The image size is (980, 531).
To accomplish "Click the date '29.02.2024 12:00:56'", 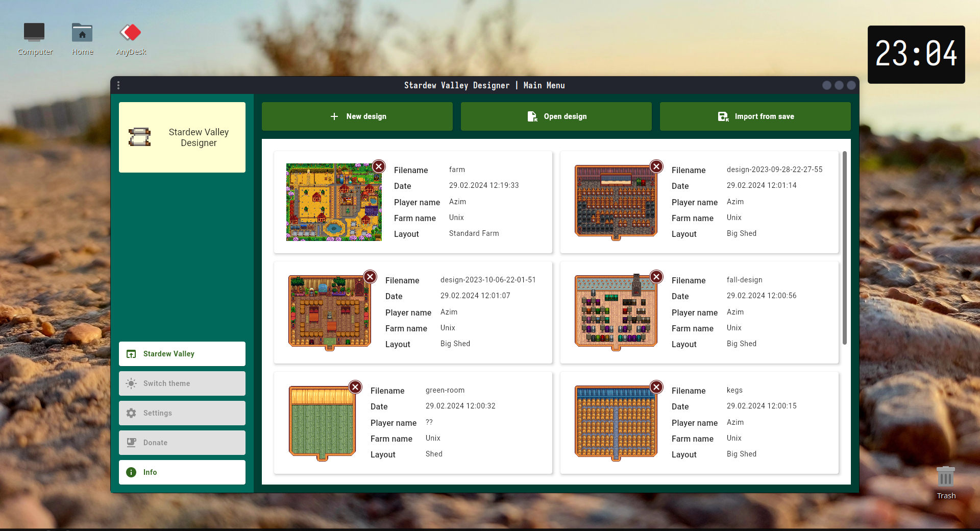I will 762,296.
